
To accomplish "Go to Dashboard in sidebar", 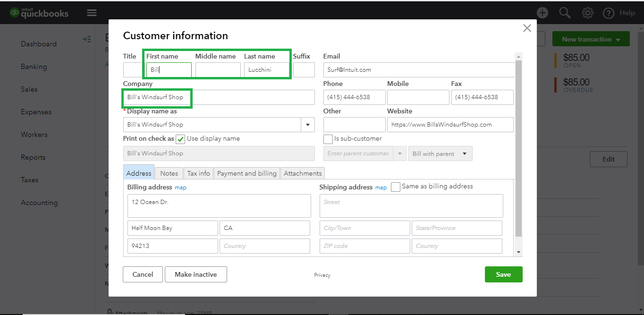I will [x=39, y=44].
